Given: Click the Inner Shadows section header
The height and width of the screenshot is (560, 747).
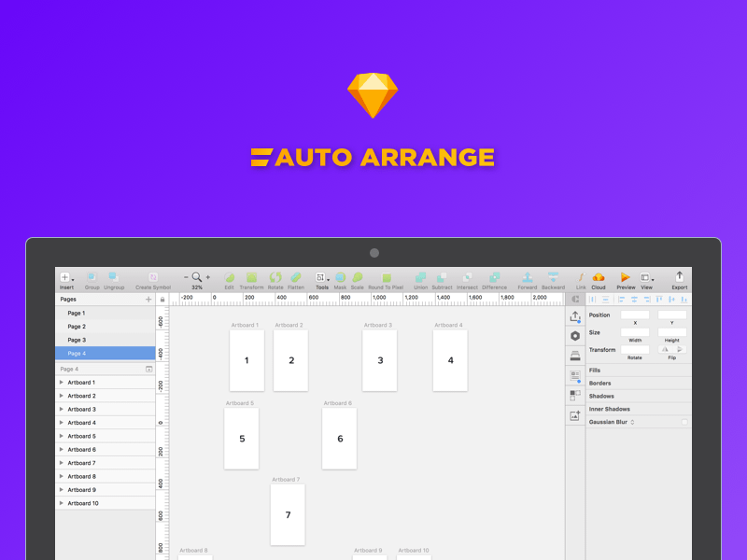Looking at the screenshot, I should (x=639, y=409).
